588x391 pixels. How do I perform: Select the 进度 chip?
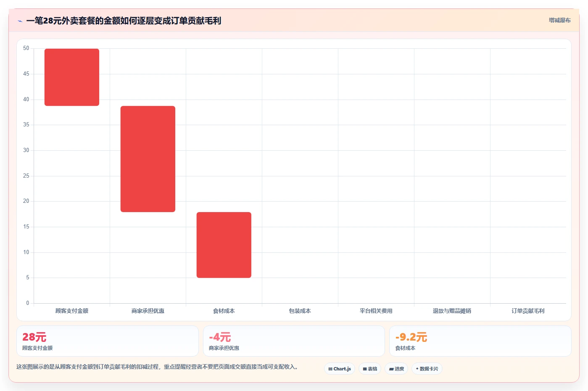click(396, 369)
